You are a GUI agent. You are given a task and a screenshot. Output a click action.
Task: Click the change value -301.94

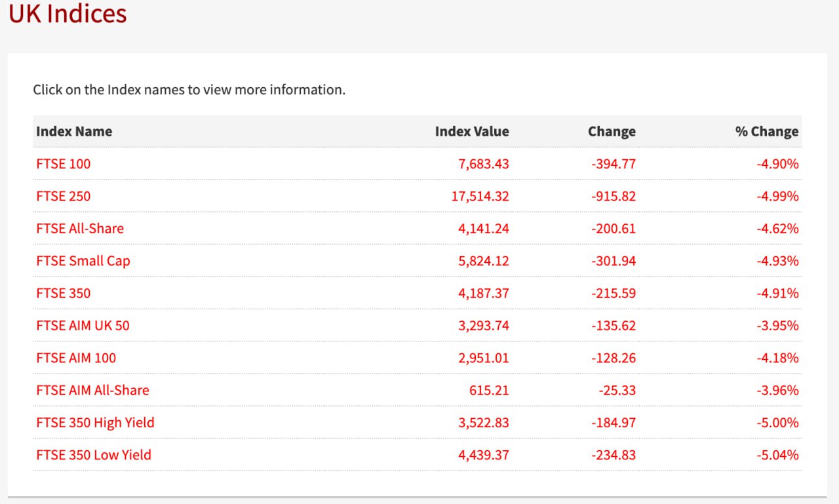tap(614, 261)
